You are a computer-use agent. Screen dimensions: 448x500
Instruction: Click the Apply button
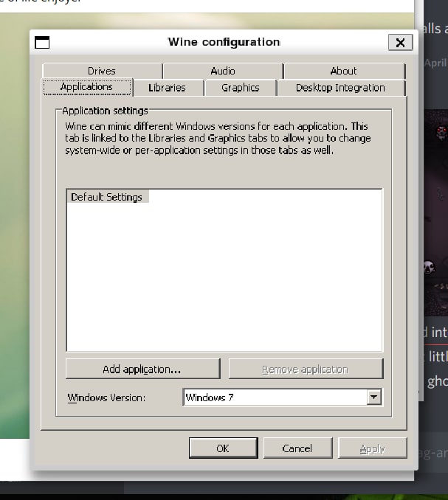click(x=373, y=448)
